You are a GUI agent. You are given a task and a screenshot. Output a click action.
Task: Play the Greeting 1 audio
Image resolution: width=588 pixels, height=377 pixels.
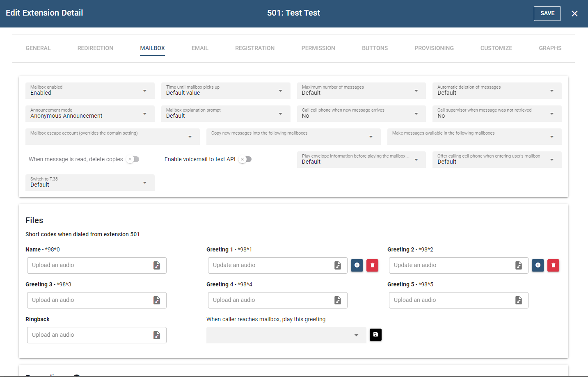(357, 265)
